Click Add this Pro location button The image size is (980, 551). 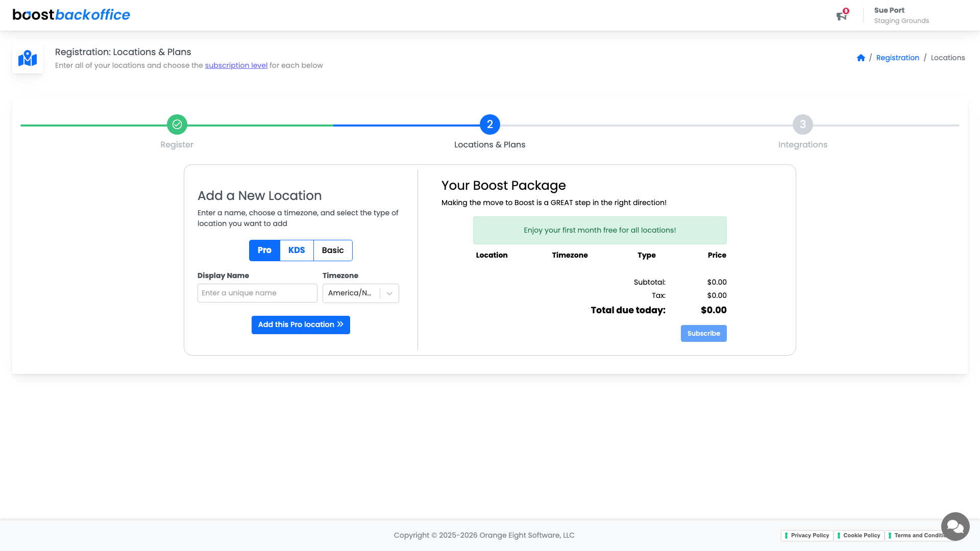tap(301, 325)
